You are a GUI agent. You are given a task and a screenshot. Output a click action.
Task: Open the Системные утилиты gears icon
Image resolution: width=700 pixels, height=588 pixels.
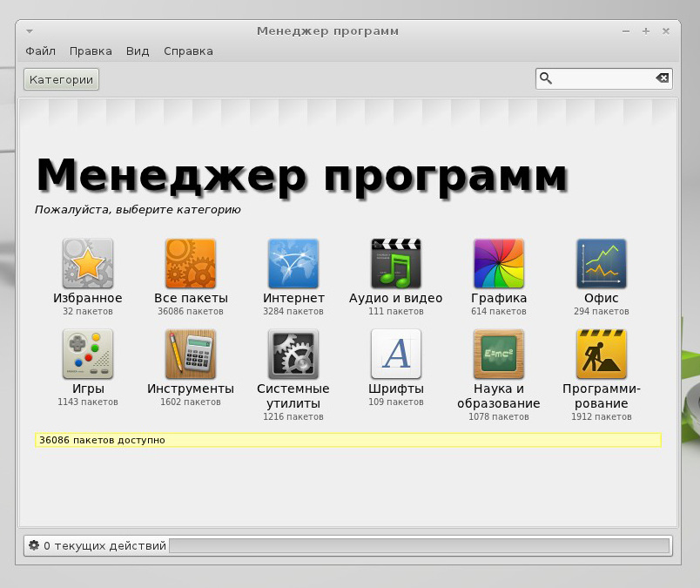(293, 354)
